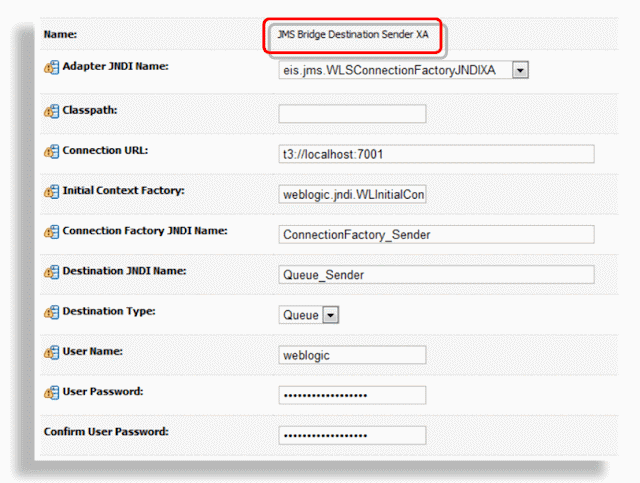
Task: Click the icon beside User Password label
Action: click(x=51, y=393)
